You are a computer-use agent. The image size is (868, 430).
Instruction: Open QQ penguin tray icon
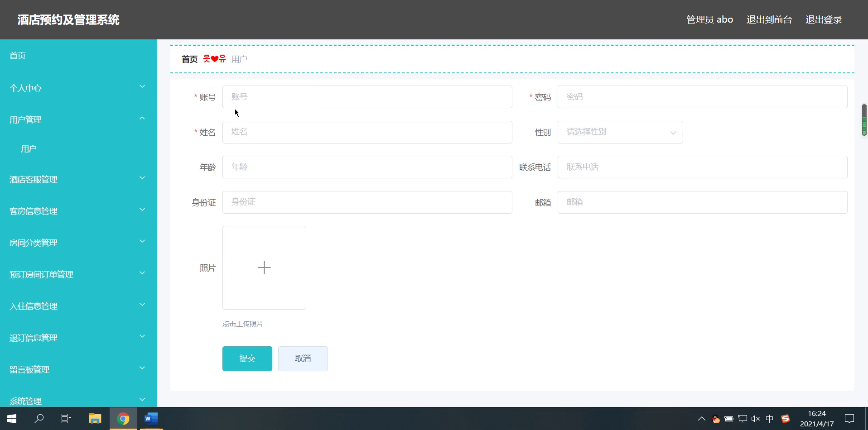coord(716,419)
